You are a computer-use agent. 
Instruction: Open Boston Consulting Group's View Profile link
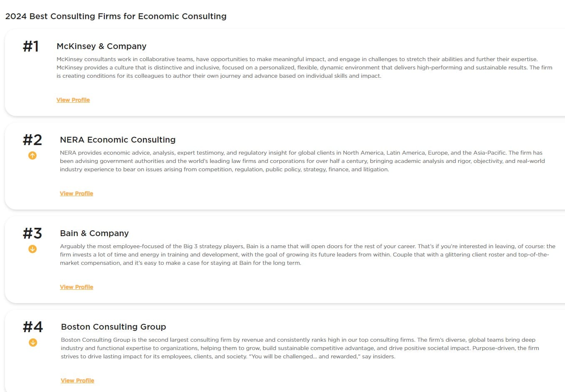[77, 380]
